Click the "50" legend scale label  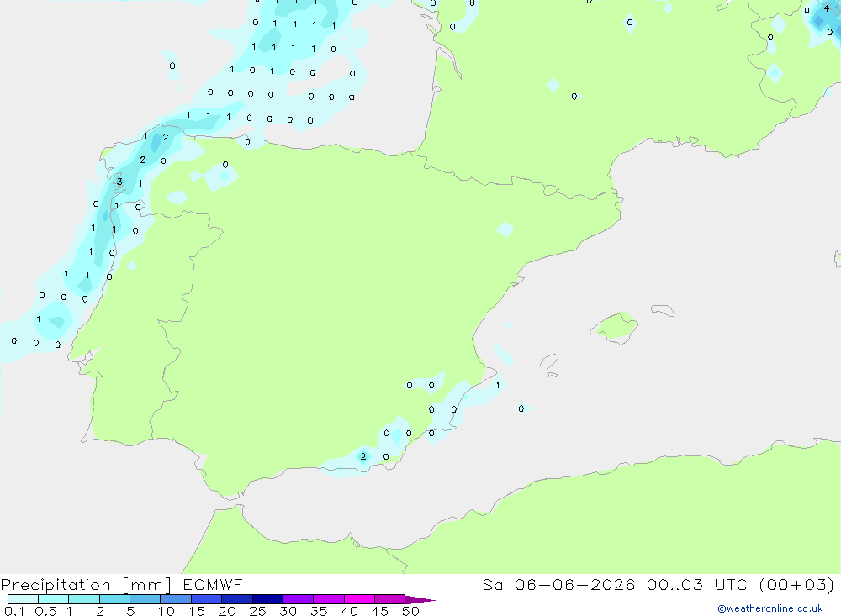coord(411,611)
